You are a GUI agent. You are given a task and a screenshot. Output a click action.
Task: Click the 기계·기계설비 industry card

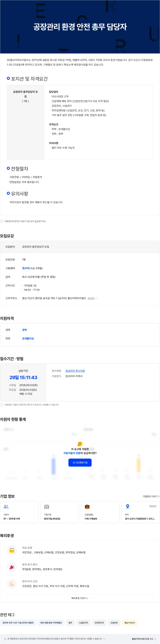pyautogui.click(x=100, y=512)
